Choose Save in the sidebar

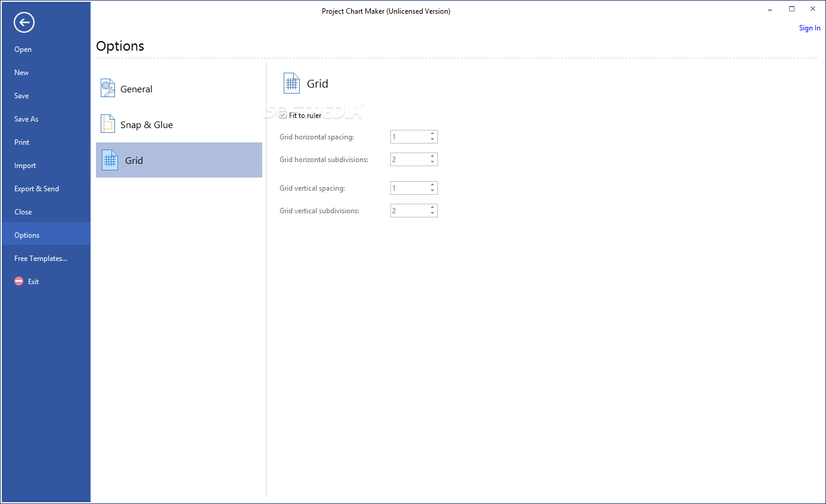(46, 96)
